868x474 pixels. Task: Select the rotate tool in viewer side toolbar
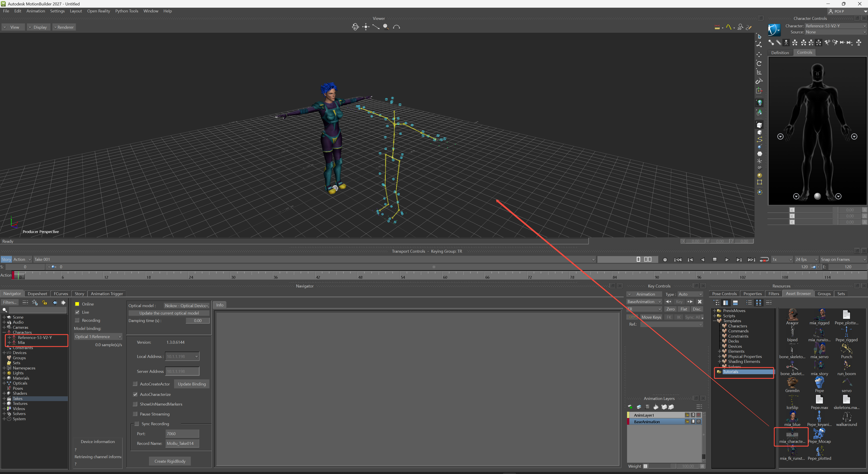[759, 63]
